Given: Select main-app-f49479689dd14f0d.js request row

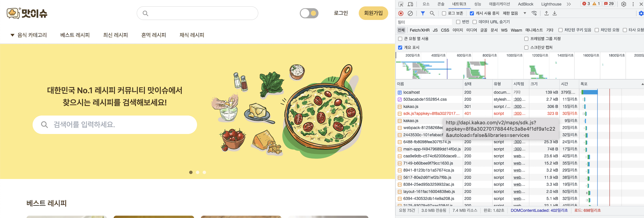Looking at the screenshot, I should [520, 149].
